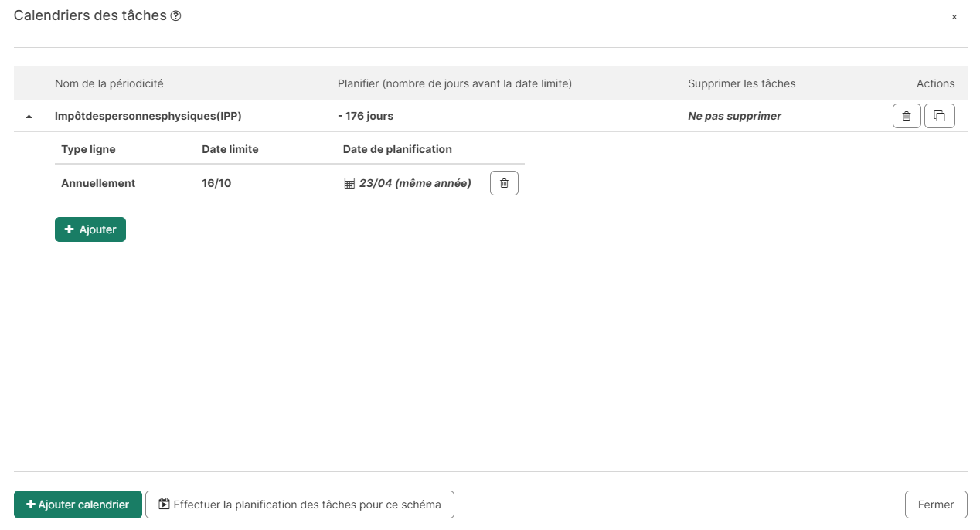Click calendar icon in Effectuer la planification button
Image resolution: width=980 pixels, height=530 pixels.
pos(164,504)
